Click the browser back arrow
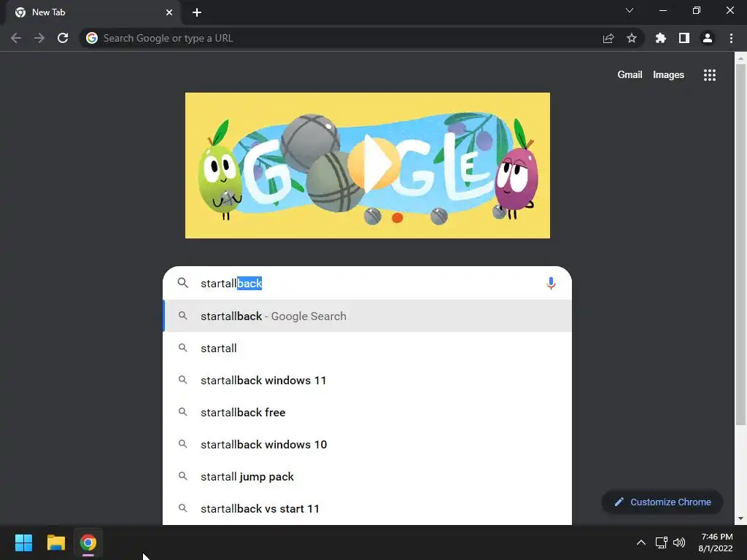Screen dimensions: 747x560 (x=16, y=38)
